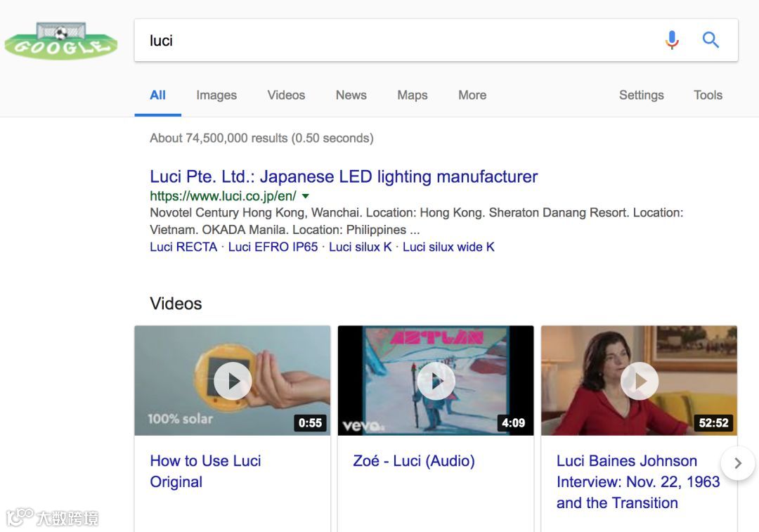The width and height of the screenshot is (759, 532).
Task: Click the '100% solar' thumbnail caption
Action: (180, 419)
